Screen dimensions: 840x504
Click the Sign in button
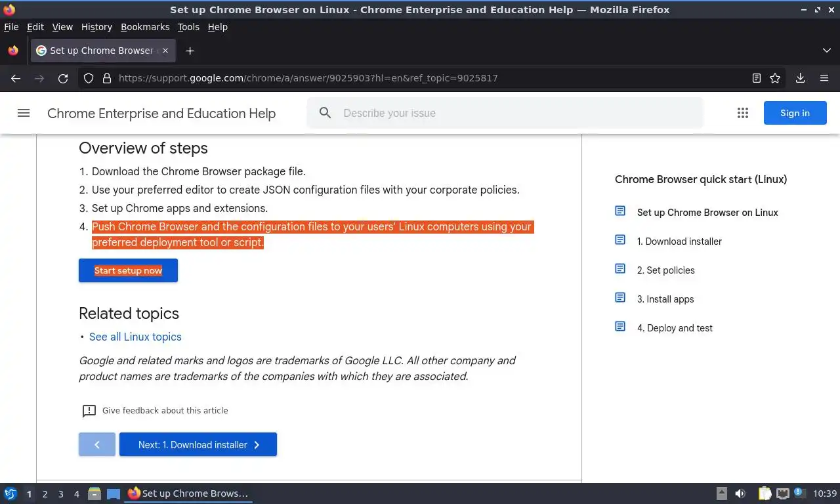(x=795, y=113)
